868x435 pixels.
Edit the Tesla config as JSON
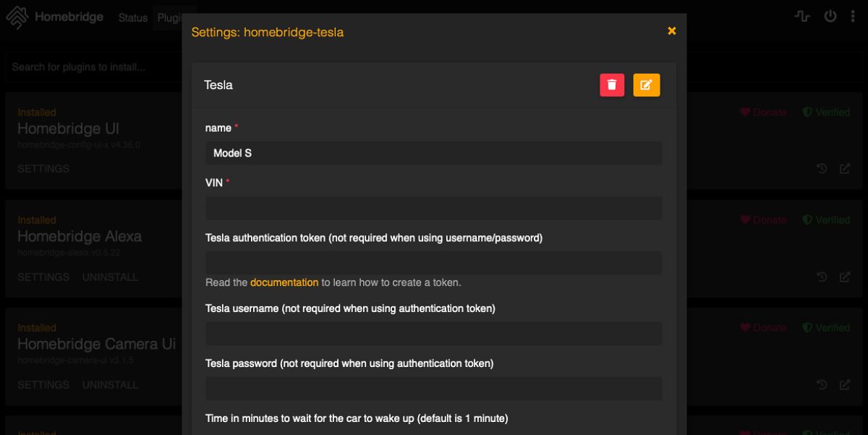click(x=647, y=84)
